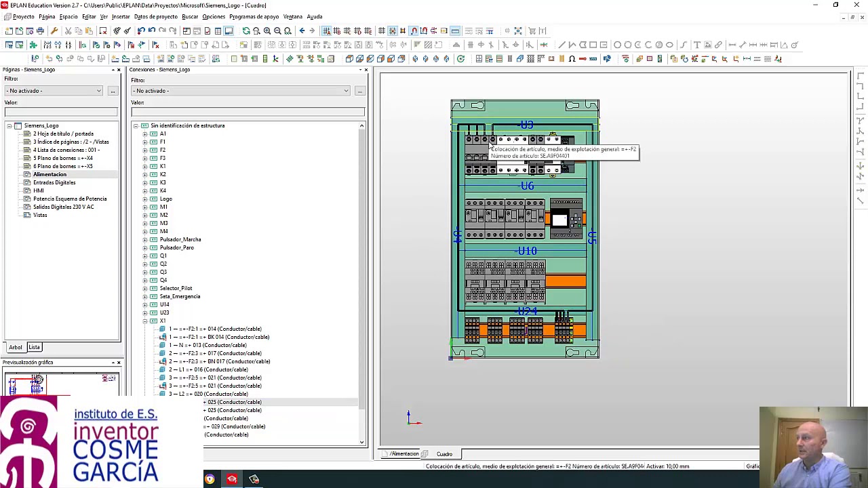Open the Proyecto menu
This screenshot has height=488, width=868.
pyautogui.click(x=23, y=16)
